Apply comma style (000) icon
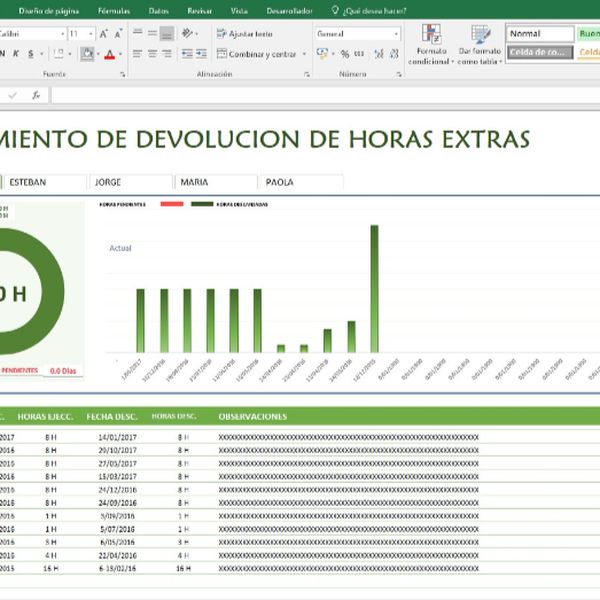The image size is (600, 600). pyautogui.click(x=359, y=54)
